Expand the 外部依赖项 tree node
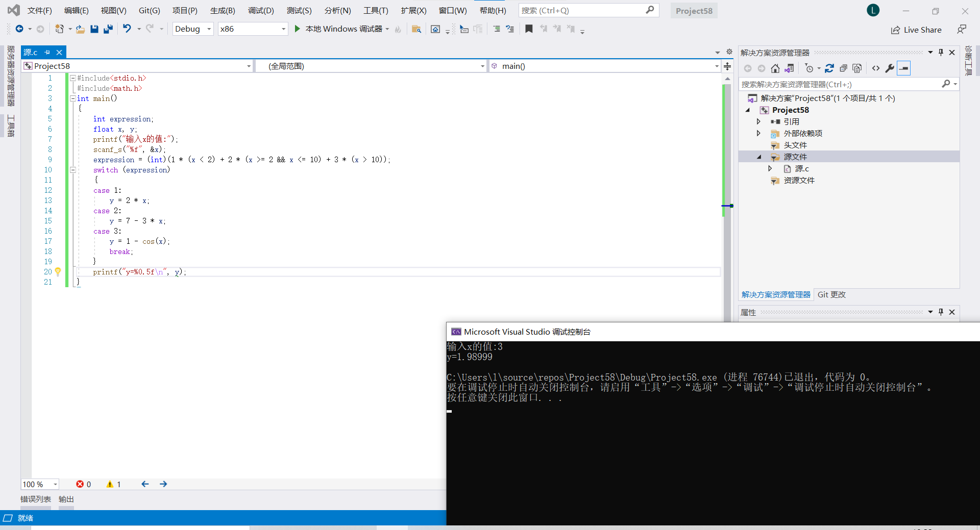The width and height of the screenshot is (980, 530). pos(758,134)
